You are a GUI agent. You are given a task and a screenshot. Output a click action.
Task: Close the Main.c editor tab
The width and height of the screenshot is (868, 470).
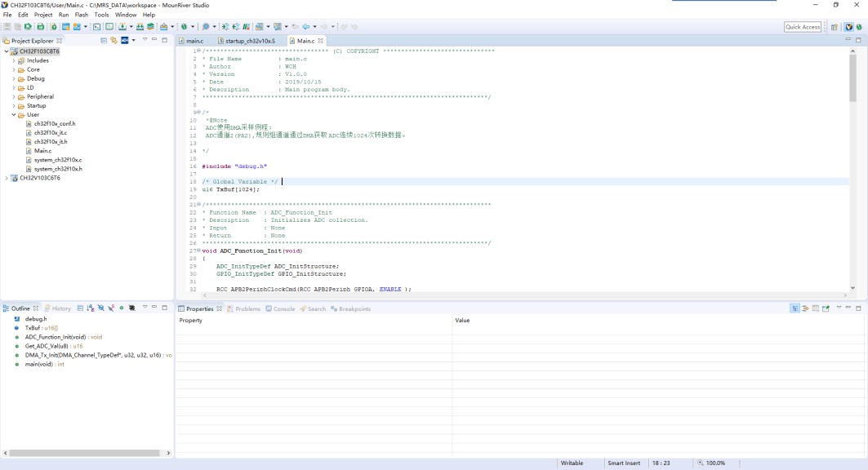pos(321,41)
